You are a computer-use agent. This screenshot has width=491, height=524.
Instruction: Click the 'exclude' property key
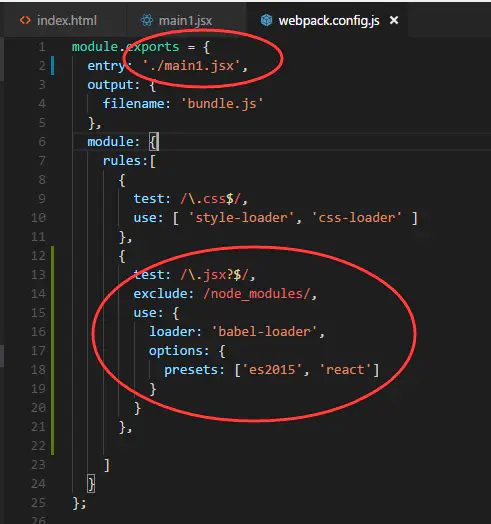160,294
